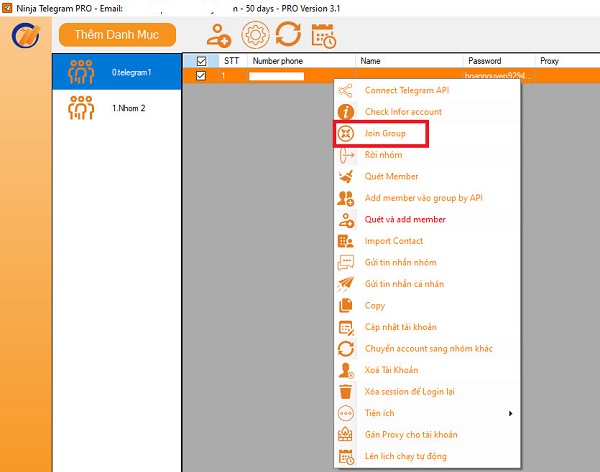This screenshot has width=600, height=472.
Task: Click the delete account user icon
Action: [x=346, y=371]
